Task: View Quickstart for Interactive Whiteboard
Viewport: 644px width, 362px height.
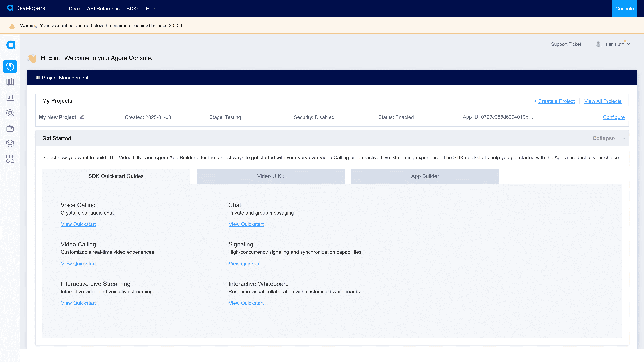Action: point(246,303)
